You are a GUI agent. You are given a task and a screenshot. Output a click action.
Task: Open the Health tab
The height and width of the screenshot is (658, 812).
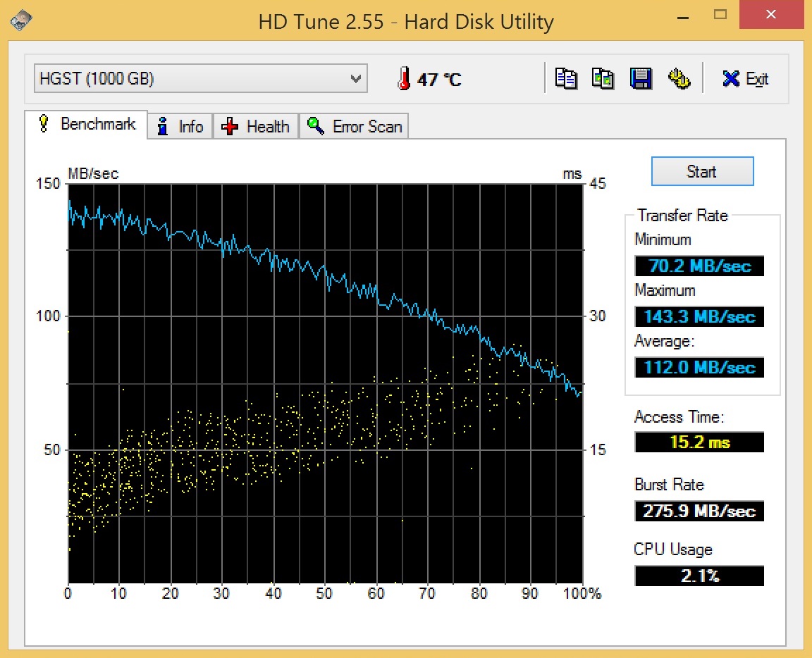(256, 127)
